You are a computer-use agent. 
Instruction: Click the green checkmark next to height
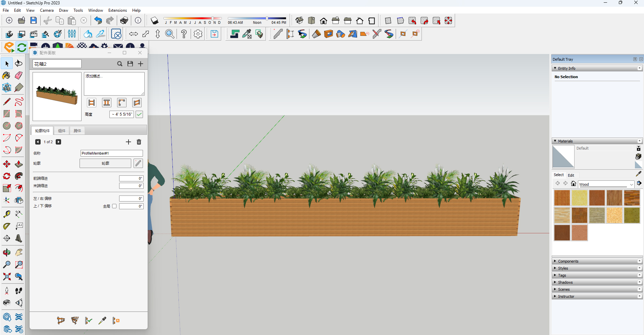tap(139, 114)
